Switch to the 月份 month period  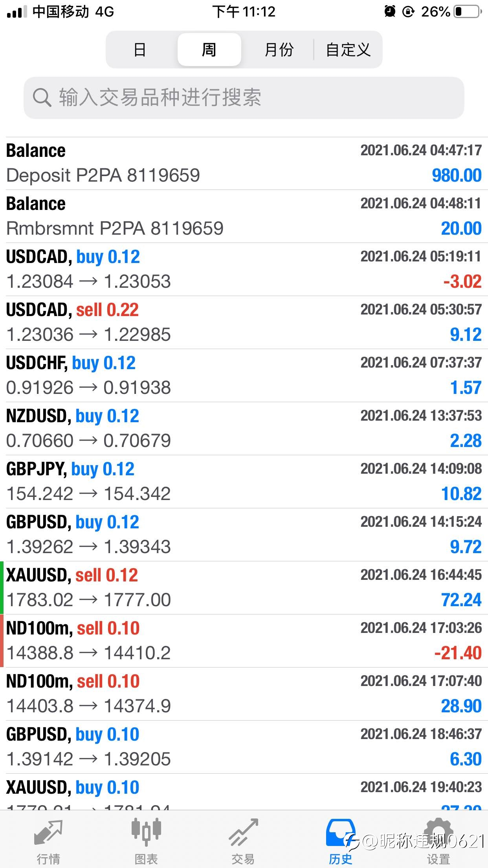click(279, 50)
